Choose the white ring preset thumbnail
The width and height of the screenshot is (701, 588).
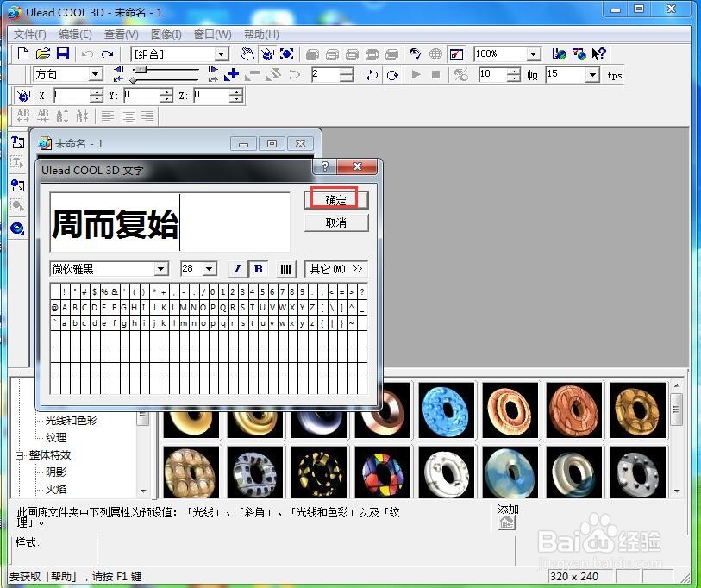tap(446, 472)
